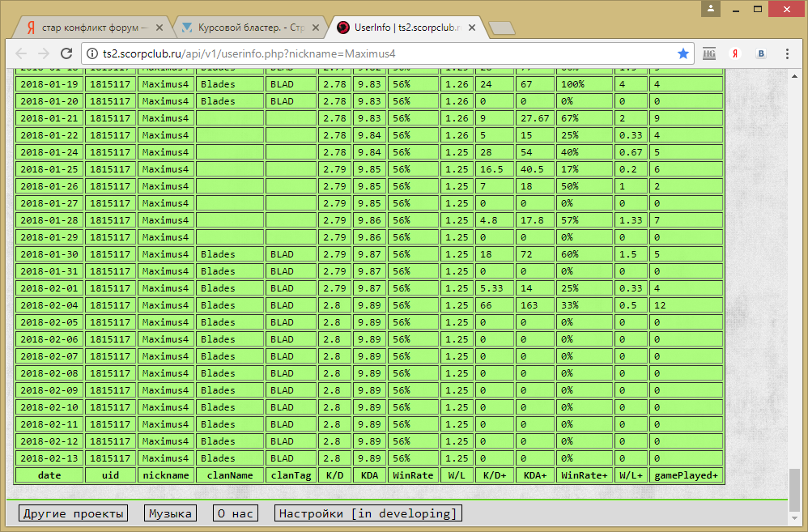Viewport: 808px width, 532px height.
Task: Open the 'О нас' button
Action: click(235, 513)
